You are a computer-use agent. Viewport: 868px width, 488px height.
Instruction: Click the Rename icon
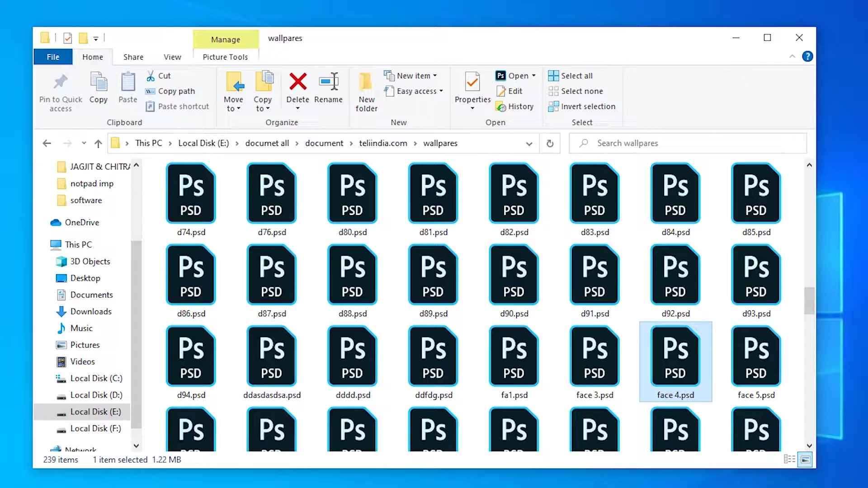tap(328, 81)
